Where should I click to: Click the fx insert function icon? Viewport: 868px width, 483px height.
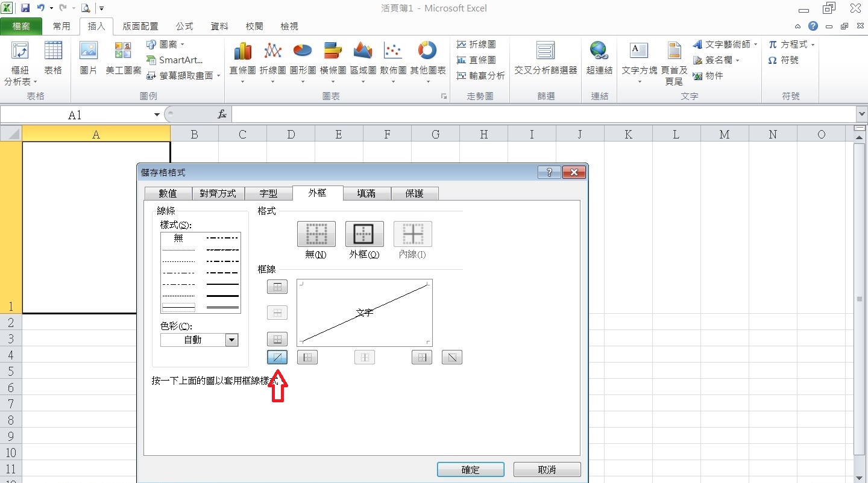click(x=222, y=114)
